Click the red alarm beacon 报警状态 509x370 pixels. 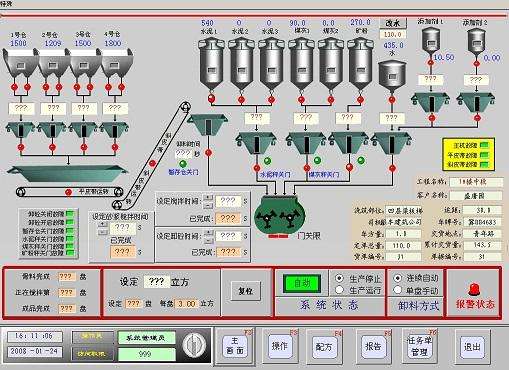474,289
